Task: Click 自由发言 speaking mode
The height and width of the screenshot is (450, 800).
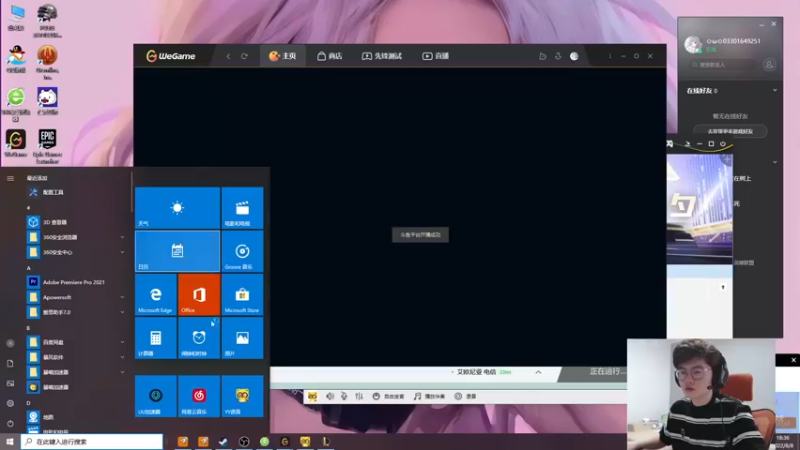Action: 388,396
